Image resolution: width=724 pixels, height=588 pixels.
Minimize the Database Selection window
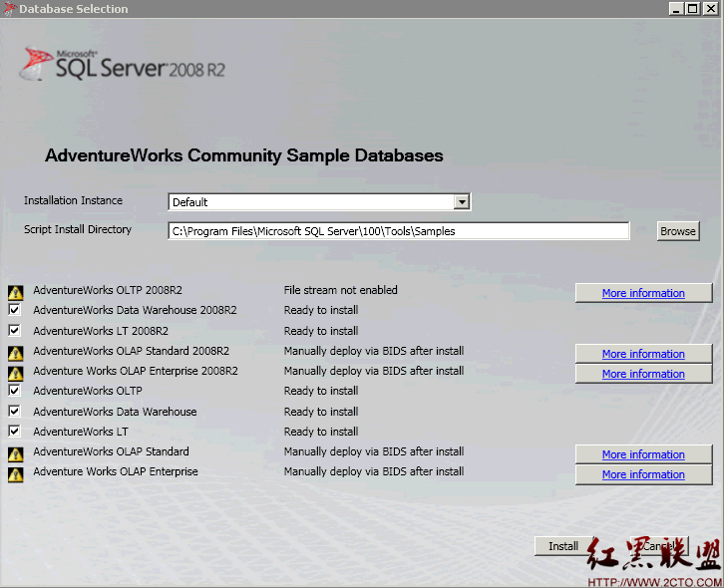point(676,8)
